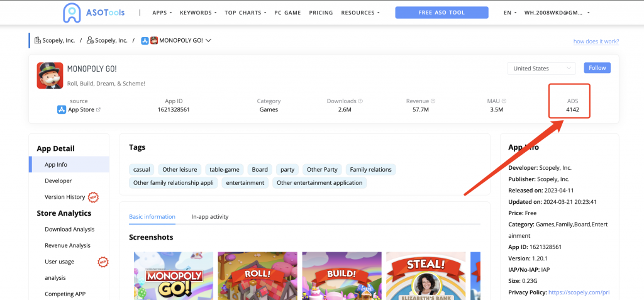Click the FREE ASO TOOL button
This screenshot has height=300, width=644.
[441, 13]
